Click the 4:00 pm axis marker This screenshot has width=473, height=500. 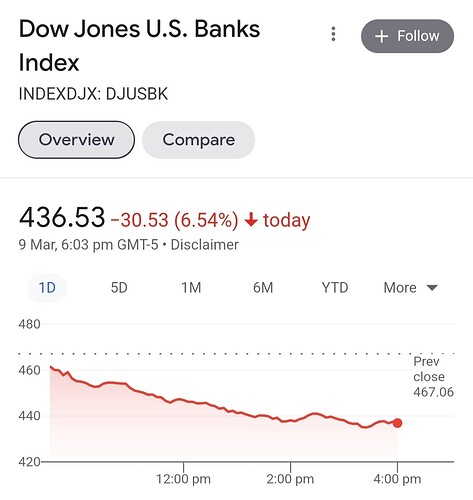[x=397, y=479]
